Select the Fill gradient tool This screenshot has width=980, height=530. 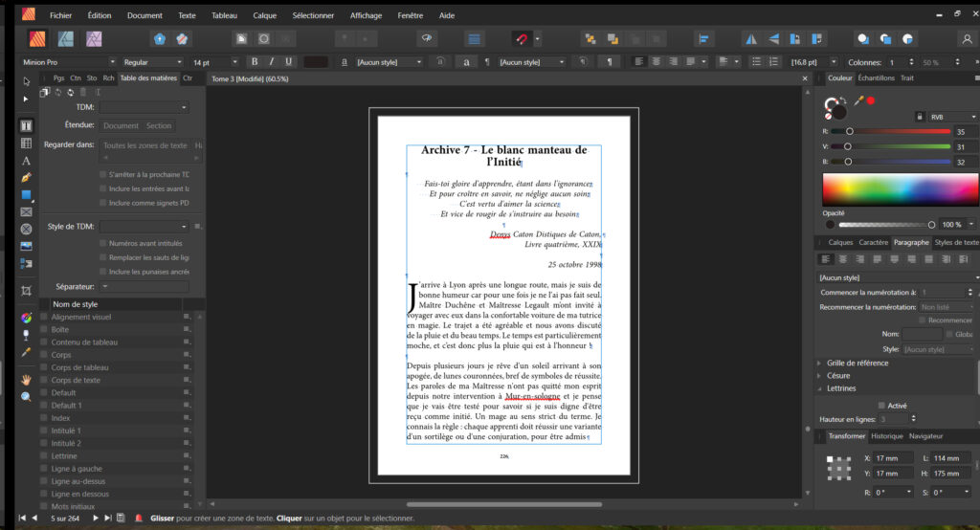pos(26,318)
